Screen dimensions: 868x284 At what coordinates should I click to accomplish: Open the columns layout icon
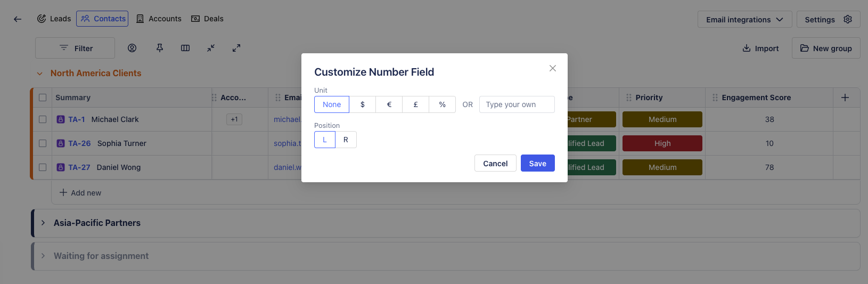click(x=185, y=48)
